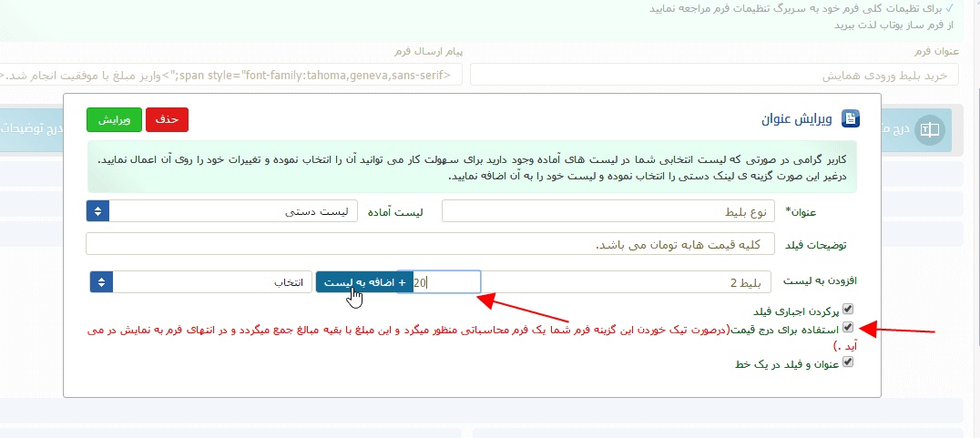The image size is (980, 438).
Task: Click the list item field containing بلیط 2
Action: click(625, 282)
